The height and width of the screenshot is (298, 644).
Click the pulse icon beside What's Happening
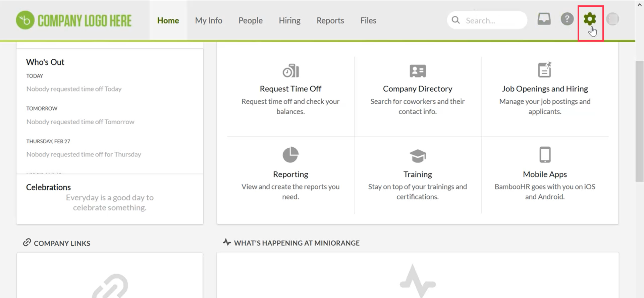227,242
